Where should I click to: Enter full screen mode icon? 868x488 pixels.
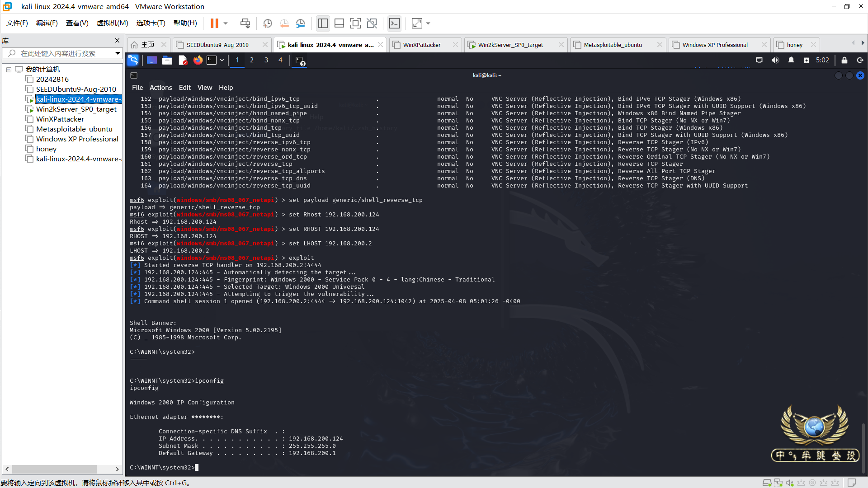click(x=356, y=23)
